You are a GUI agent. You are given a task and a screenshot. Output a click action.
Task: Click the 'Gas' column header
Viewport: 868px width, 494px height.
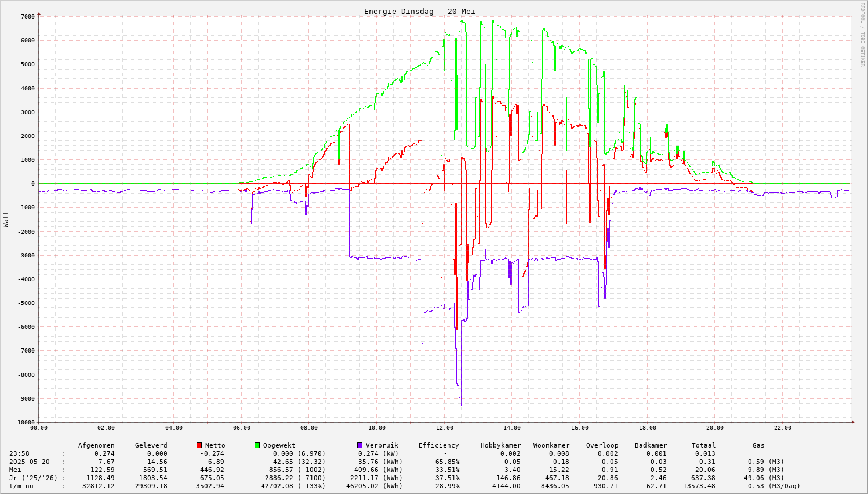[x=758, y=445]
